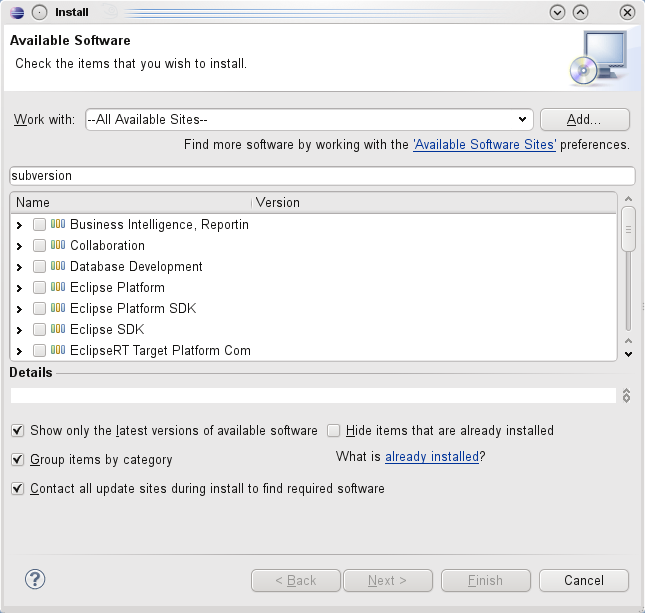Click the empty Details text area
Viewport: 645px width, 613px height.
tap(313, 395)
